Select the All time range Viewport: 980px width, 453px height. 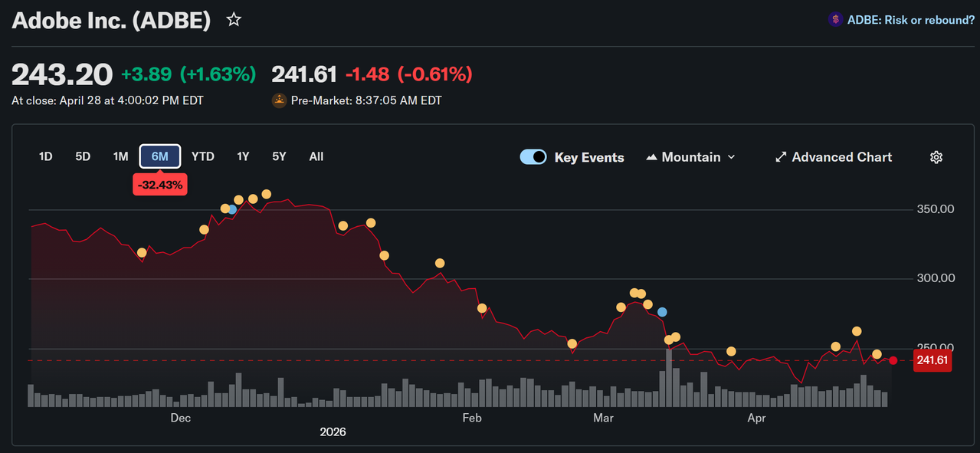[316, 156]
